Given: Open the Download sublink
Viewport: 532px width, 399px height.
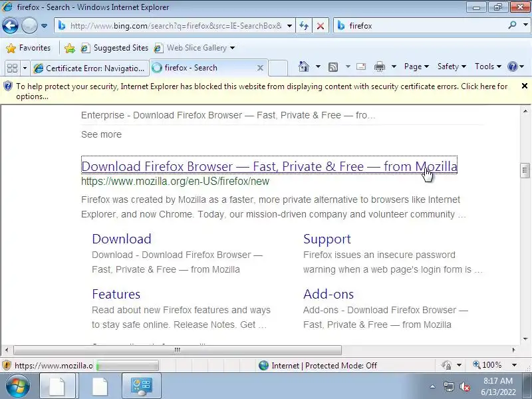Looking at the screenshot, I should tap(122, 239).
